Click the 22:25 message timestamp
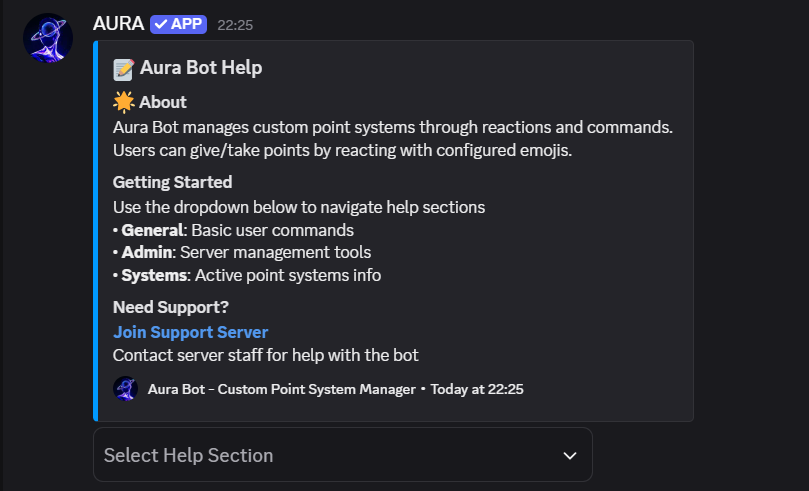Screen dimensions: 809x491 point(235,25)
